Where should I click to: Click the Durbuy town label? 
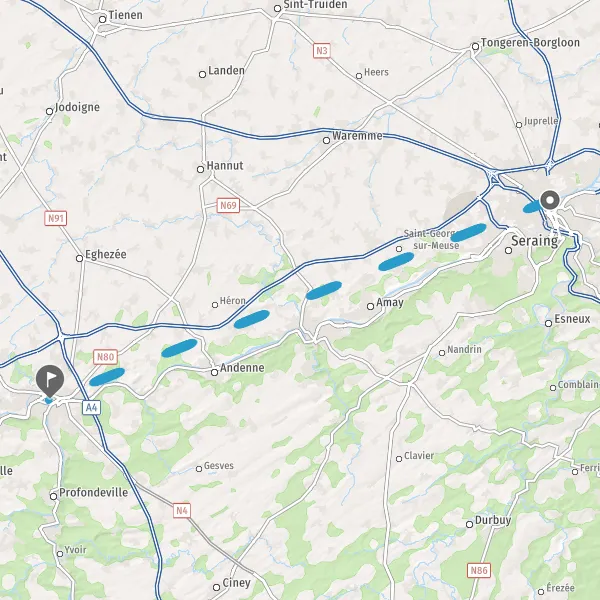493,520
